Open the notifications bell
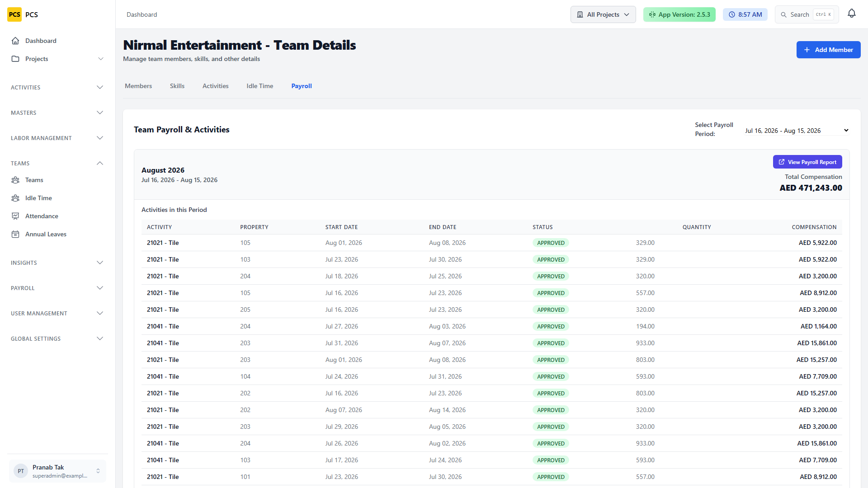The width and height of the screenshot is (868, 488). pyautogui.click(x=852, y=14)
